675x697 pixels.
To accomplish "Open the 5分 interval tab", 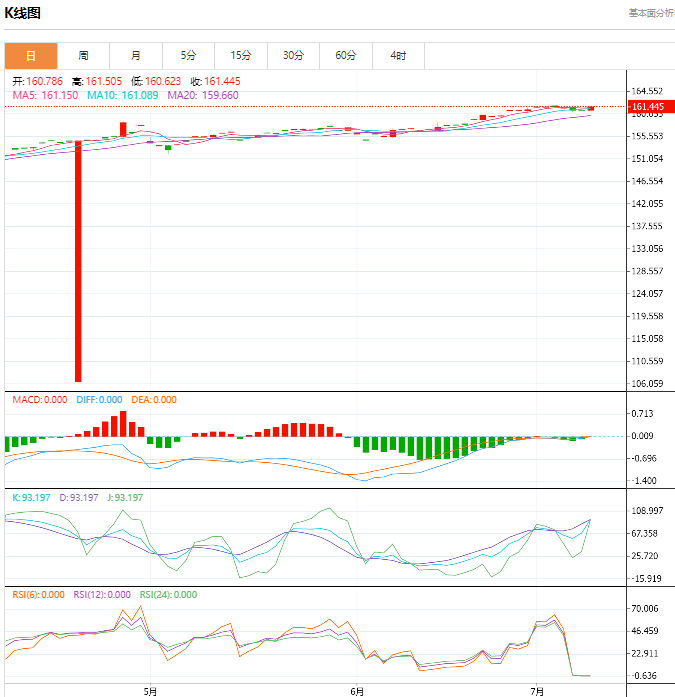I will point(188,56).
